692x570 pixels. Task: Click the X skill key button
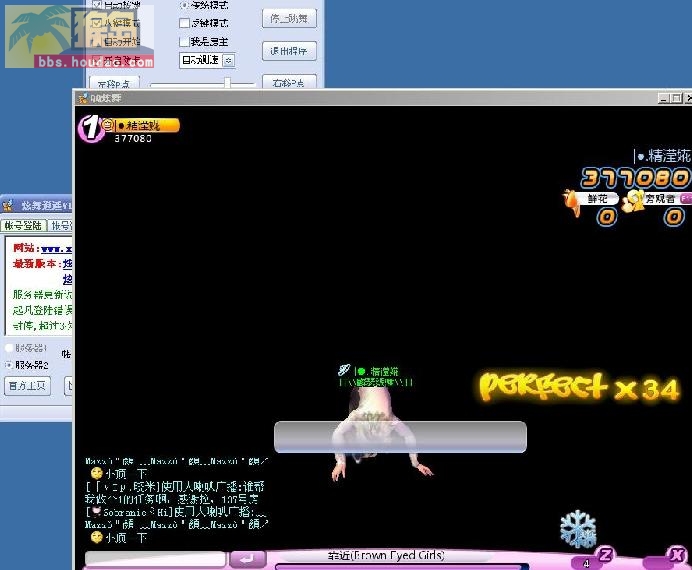676,555
